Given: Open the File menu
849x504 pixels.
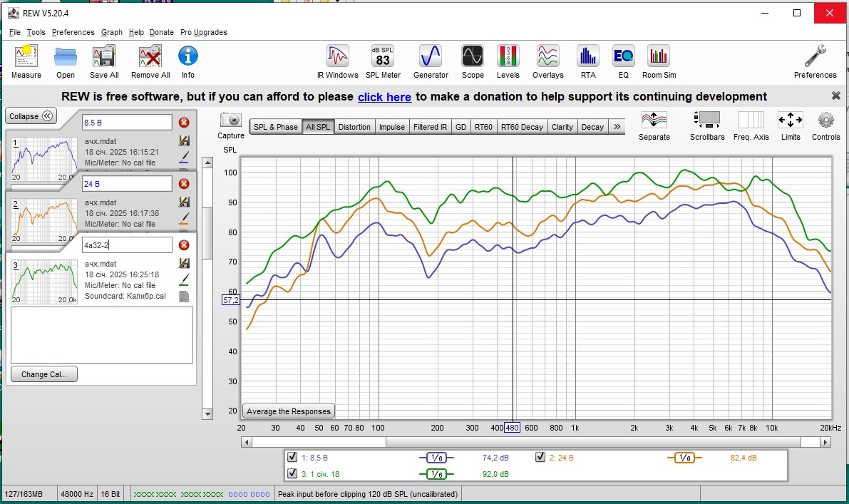Looking at the screenshot, I should tap(15, 32).
